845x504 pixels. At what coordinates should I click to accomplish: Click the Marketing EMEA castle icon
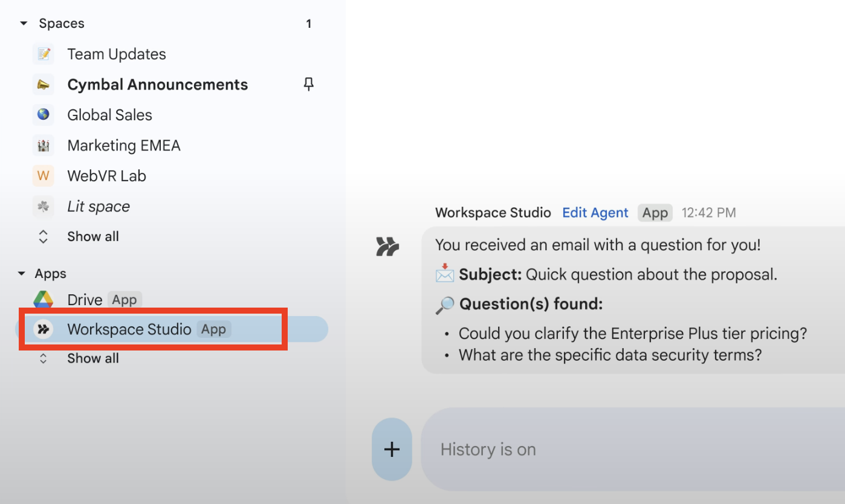click(44, 146)
